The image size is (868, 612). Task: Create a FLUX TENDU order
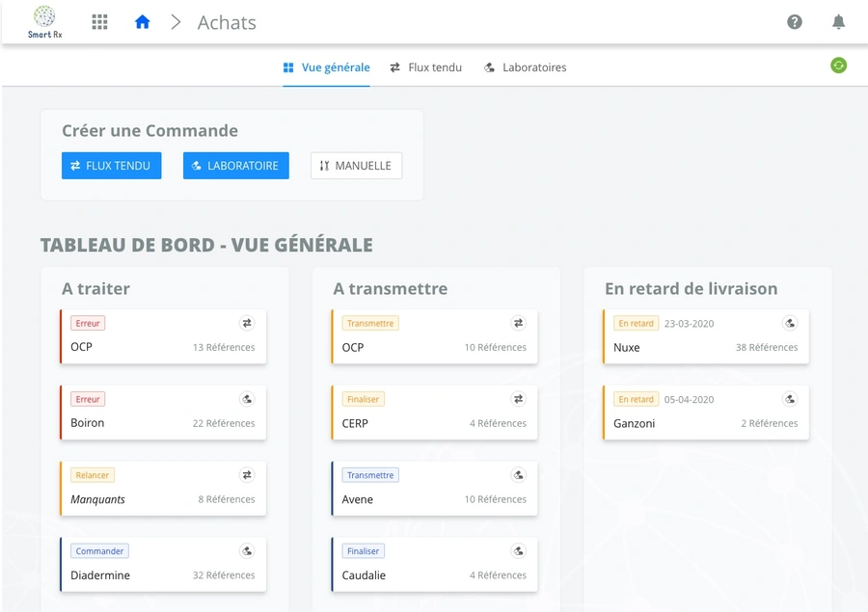point(111,166)
